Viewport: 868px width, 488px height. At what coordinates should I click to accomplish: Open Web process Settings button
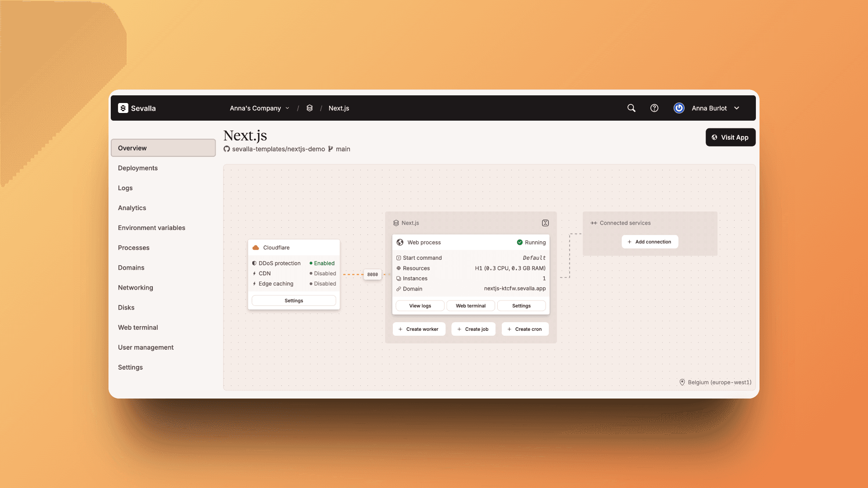pyautogui.click(x=521, y=306)
